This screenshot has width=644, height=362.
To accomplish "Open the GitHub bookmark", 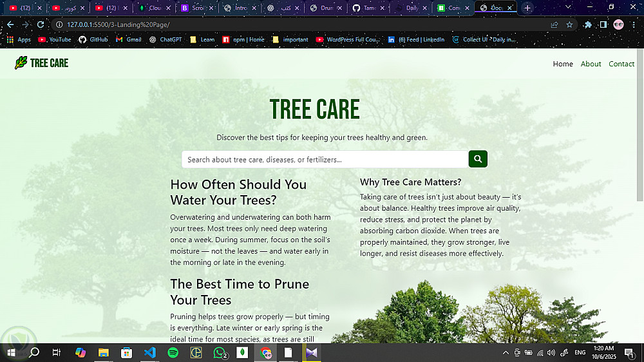I will (x=93, y=39).
